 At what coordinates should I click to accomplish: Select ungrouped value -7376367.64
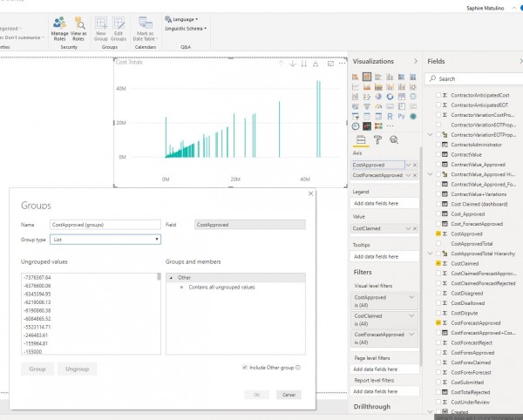point(37,277)
